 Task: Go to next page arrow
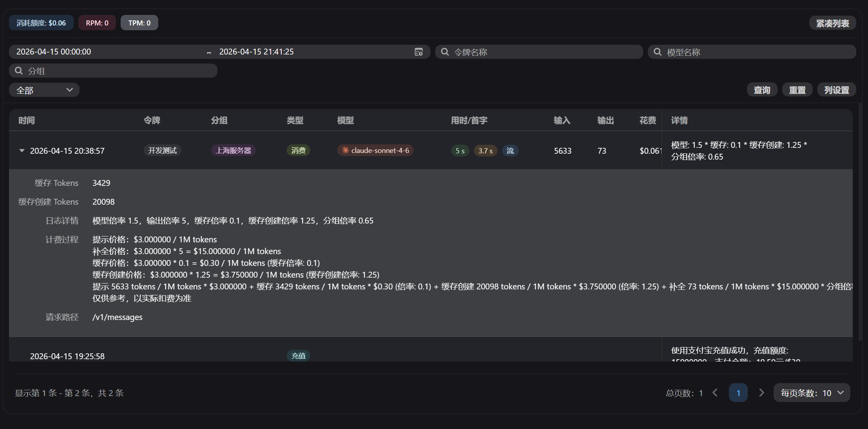pyautogui.click(x=761, y=393)
